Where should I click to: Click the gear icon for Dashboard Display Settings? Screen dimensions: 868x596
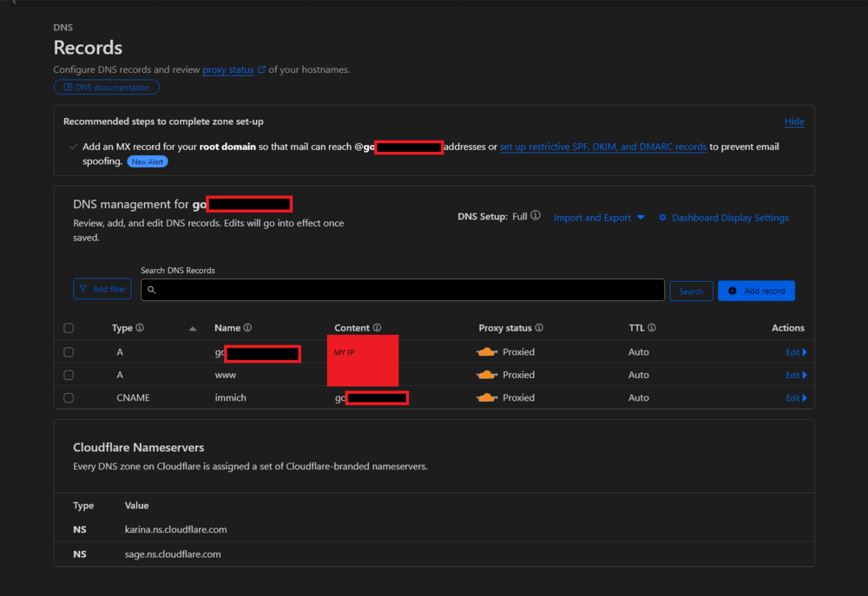(x=662, y=218)
